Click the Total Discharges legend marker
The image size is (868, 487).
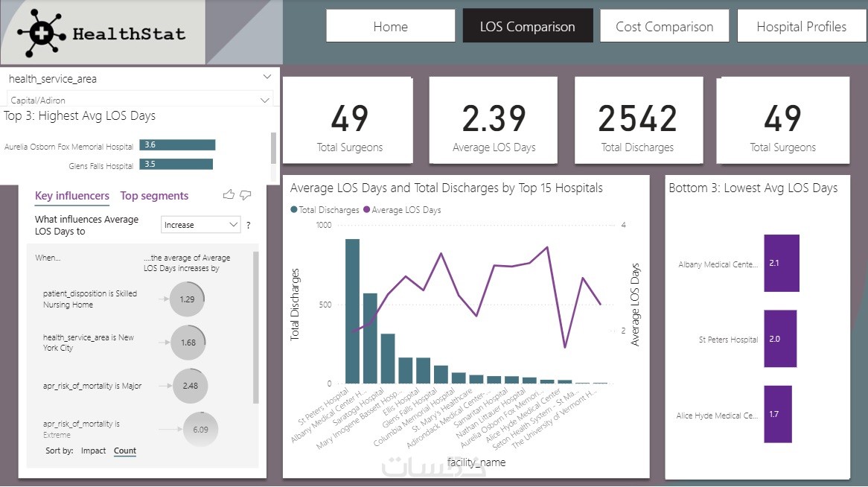coord(294,210)
